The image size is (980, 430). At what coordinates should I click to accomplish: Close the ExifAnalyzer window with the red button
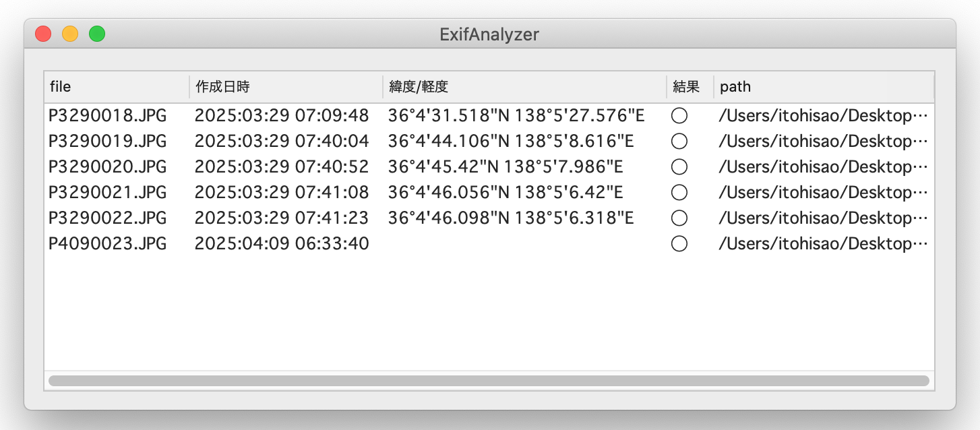[43, 34]
